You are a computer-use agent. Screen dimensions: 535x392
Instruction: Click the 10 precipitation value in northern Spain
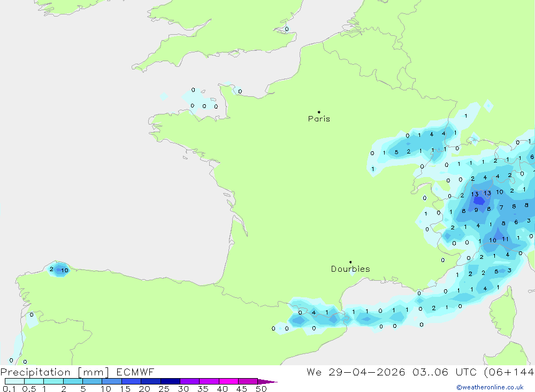pyautogui.click(x=65, y=270)
